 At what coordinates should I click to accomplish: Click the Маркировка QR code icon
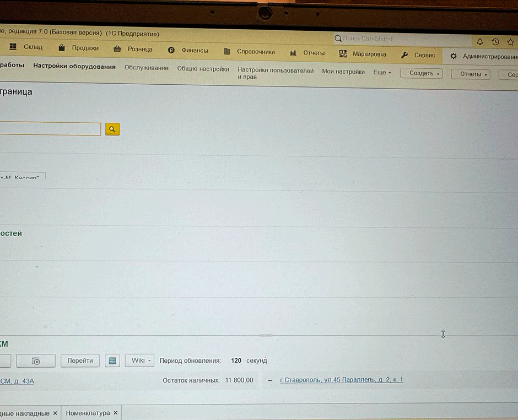(x=343, y=54)
